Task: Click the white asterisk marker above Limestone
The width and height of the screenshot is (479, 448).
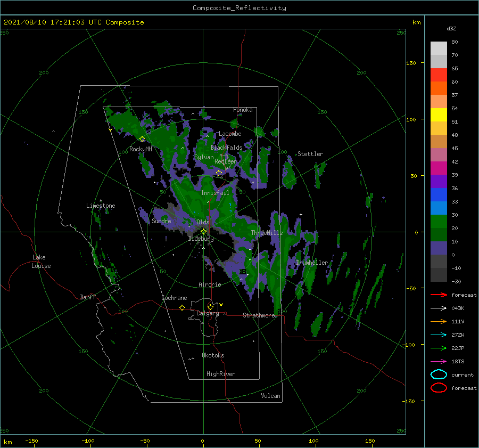Action: pos(101,201)
